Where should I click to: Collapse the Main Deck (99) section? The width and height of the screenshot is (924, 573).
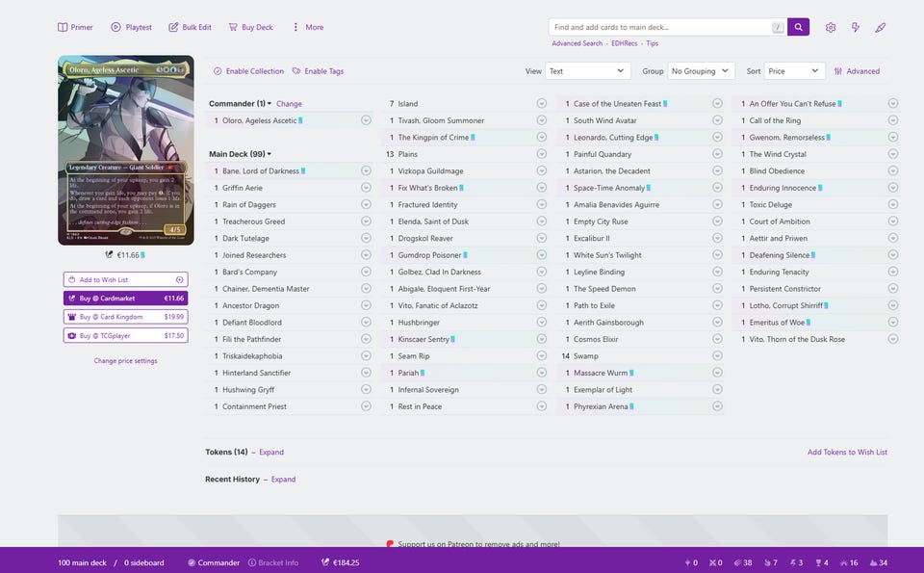click(x=240, y=154)
